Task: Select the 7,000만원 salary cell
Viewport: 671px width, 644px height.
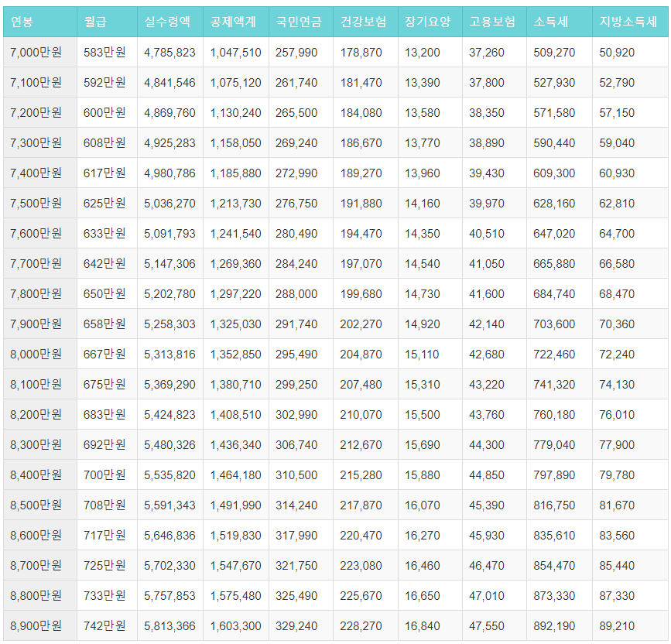Action: pos(40,52)
